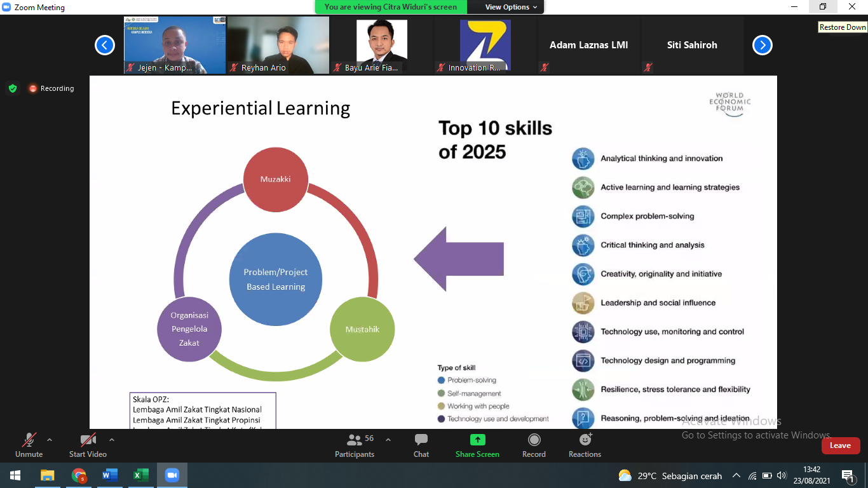868x488 pixels.
Task: Select Bayu Arie's video thumbnail
Action: pos(382,45)
